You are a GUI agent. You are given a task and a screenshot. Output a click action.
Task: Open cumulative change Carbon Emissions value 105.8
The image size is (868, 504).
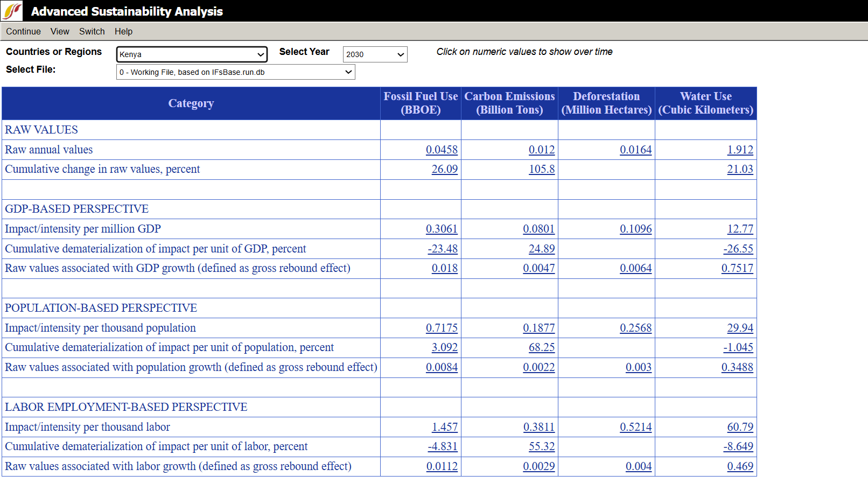pyautogui.click(x=541, y=169)
